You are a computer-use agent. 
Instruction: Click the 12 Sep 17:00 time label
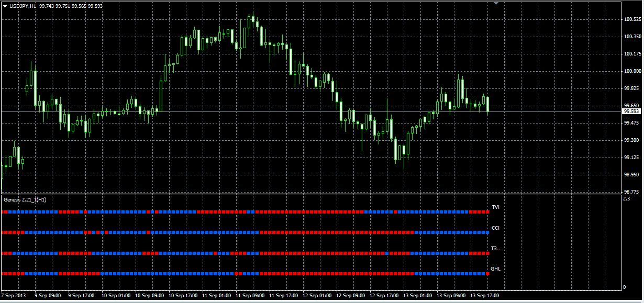[384, 296]
